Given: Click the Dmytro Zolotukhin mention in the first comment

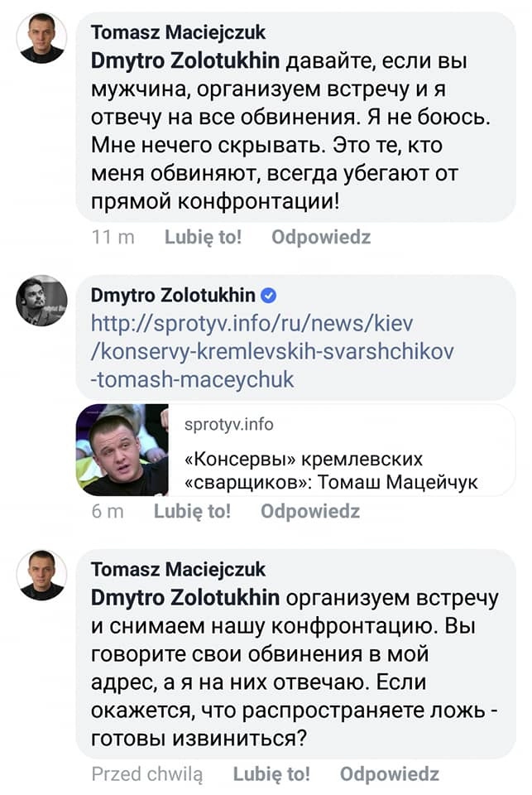Looking at the screenshot, I should coord(185,60).
